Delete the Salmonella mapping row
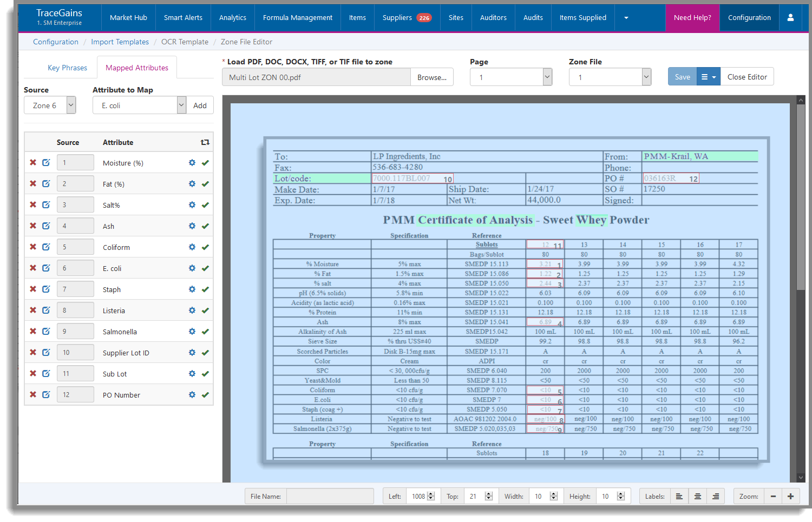812x522 pixels. [33, 332]
